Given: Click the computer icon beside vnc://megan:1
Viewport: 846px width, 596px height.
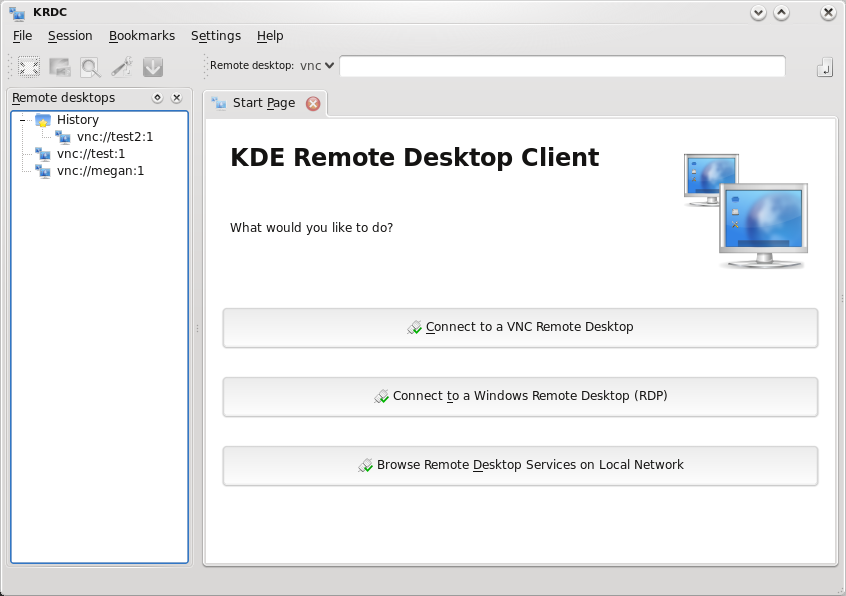Looking at the screenshot, I should (43, 172).
